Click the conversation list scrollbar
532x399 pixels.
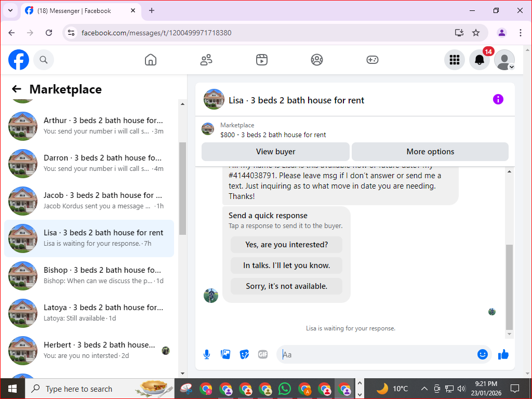[x=182, y=188]
